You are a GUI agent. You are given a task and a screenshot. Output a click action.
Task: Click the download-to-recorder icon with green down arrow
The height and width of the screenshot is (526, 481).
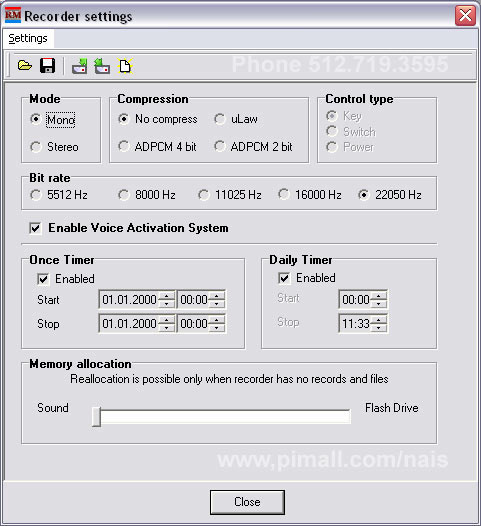pyautogui.click(x=79, y=66)
